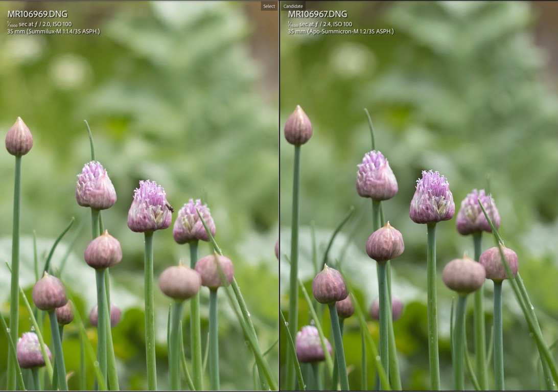Click the MR106967.DNG filename overlay

tap(317, 14)
